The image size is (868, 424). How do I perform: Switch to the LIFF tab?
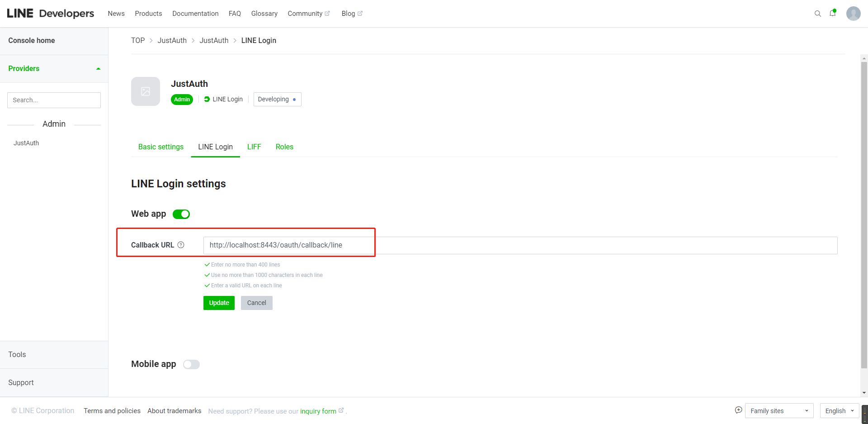point(254,147)
